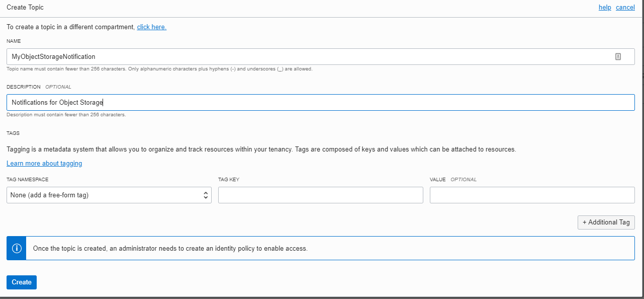This screenshot has height=299, width=644.
Task: Click the DESCRIPTION field label
Action: (24, 87)
